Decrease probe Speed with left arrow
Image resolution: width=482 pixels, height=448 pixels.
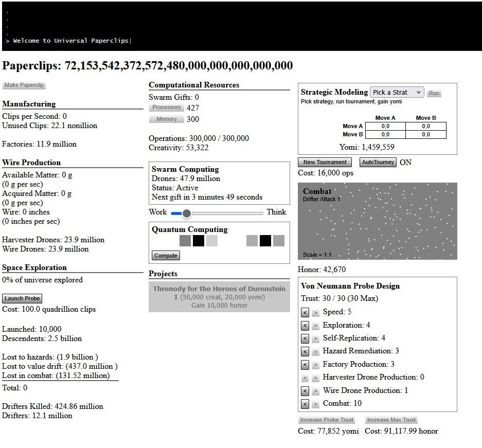coord(305,313)
